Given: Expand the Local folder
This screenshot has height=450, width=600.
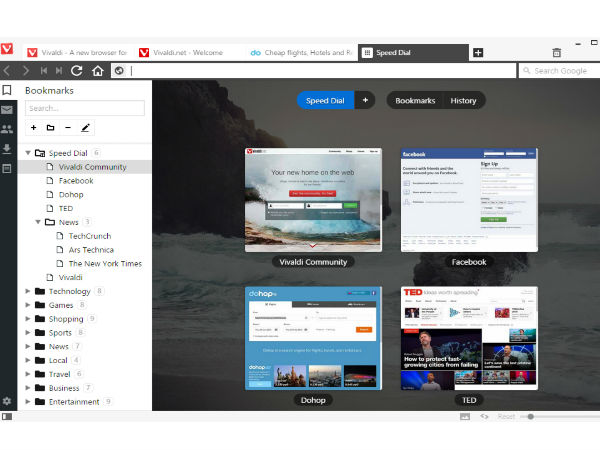Looking at the screenshot, I should 28,360.
